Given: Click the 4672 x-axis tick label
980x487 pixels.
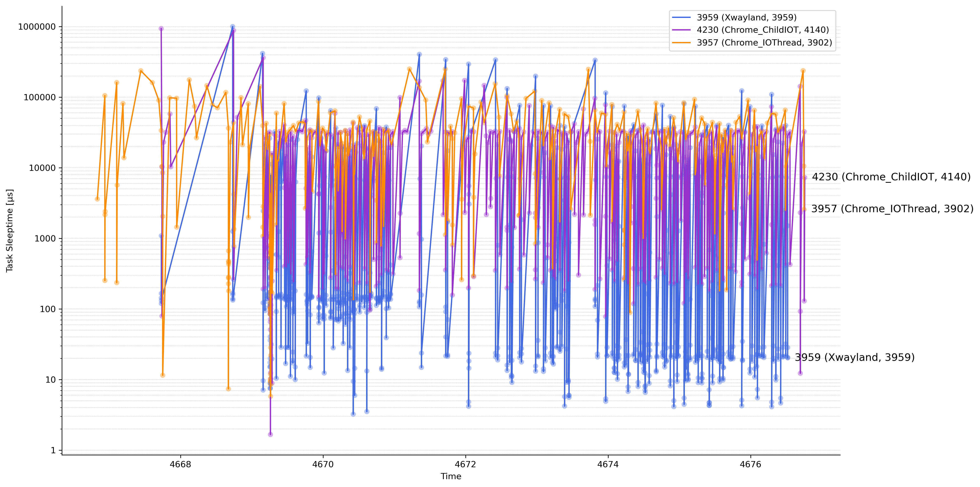Looking at the screenshot, I should 465,464.
